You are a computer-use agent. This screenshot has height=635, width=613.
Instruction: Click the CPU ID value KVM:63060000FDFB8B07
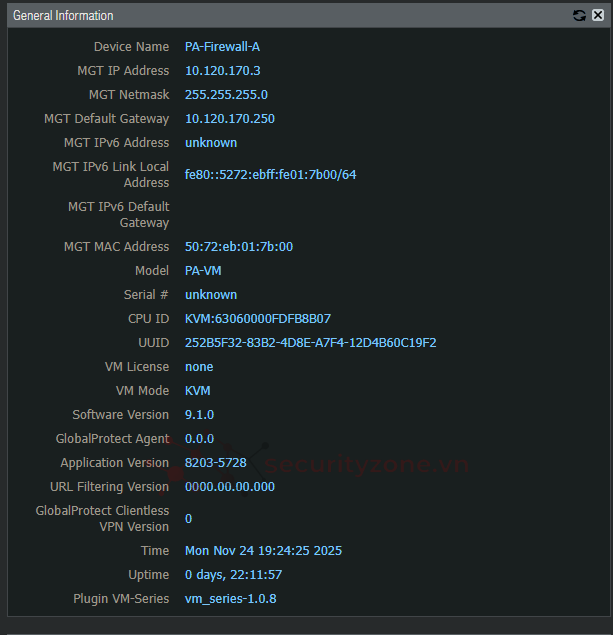(x=257, y=319)
